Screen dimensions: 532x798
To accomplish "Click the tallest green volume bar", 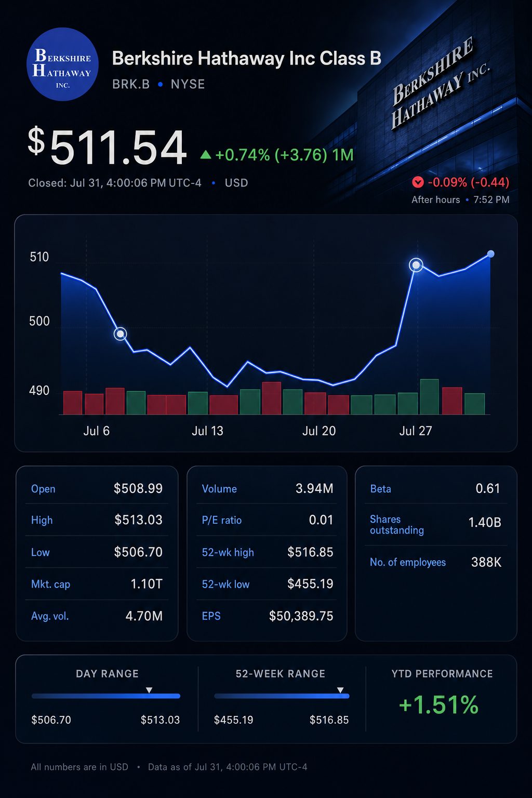I will tap(430, 397).
